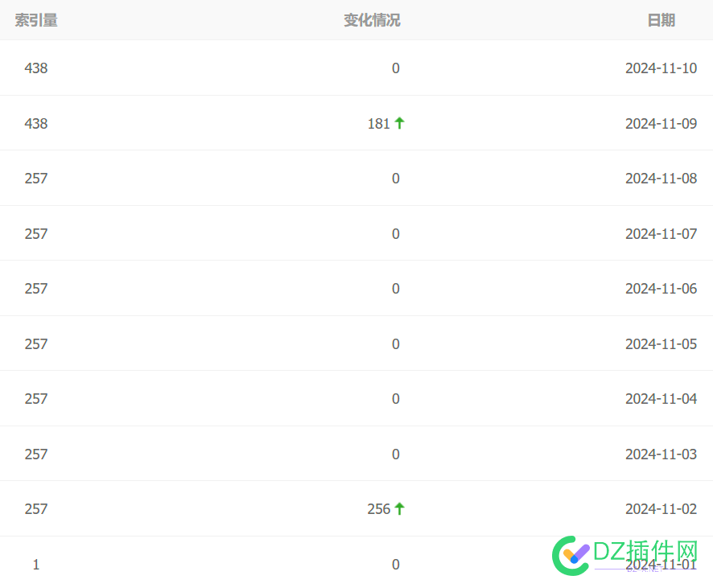This screenshot has height=588, width=713.
Task: Click change value 0 in the 2024-11-08 row
Action: (x=396, y=178)
